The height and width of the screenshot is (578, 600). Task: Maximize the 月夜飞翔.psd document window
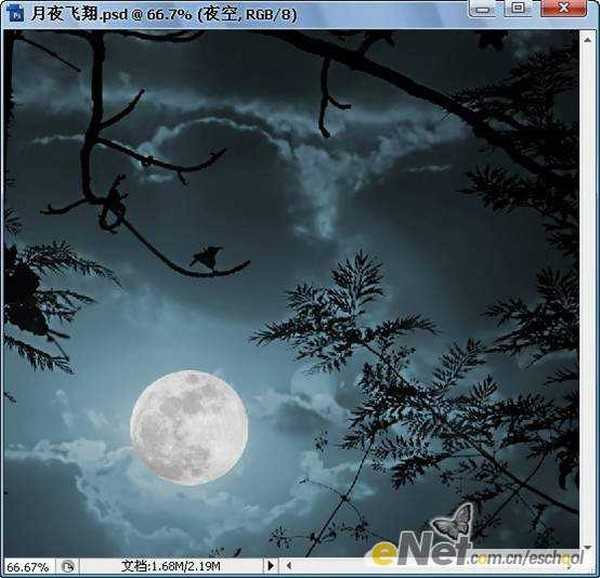[518, 8]
